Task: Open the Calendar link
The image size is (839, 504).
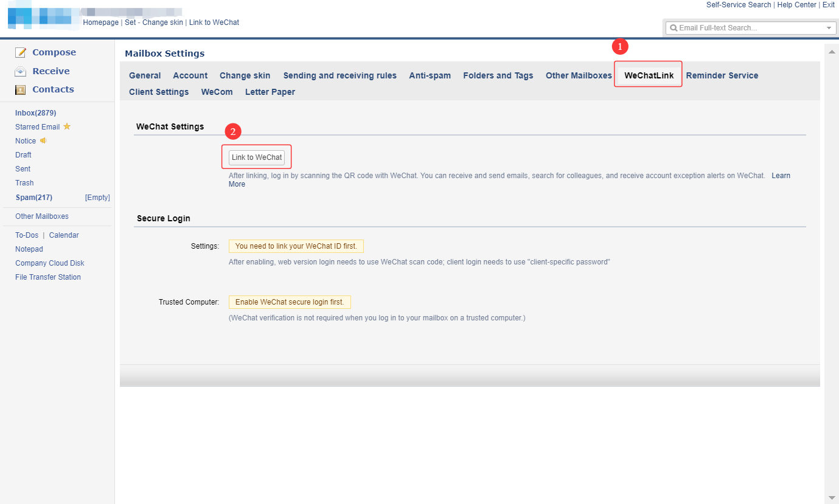Action: (x=64, y=235)
